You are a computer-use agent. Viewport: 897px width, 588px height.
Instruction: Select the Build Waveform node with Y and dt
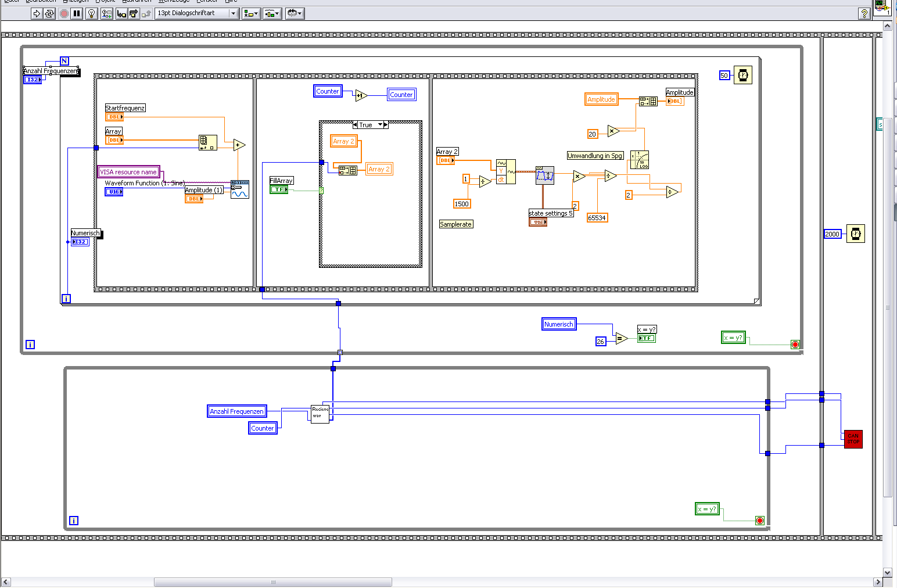coord(506,172)
